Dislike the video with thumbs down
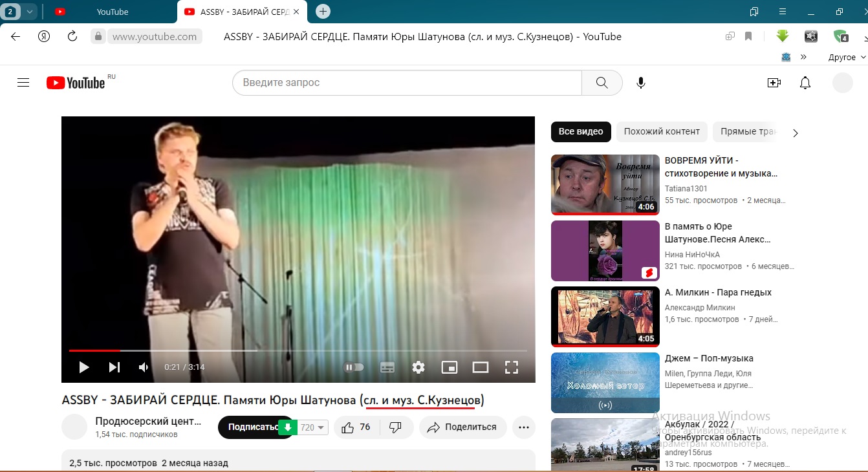868x472 pixels. 396,427
